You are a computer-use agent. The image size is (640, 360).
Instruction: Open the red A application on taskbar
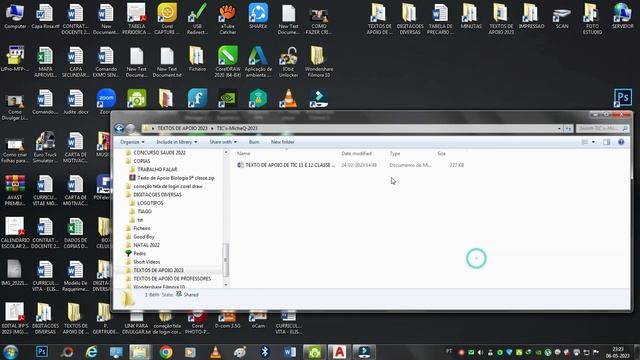pos(339,352)
